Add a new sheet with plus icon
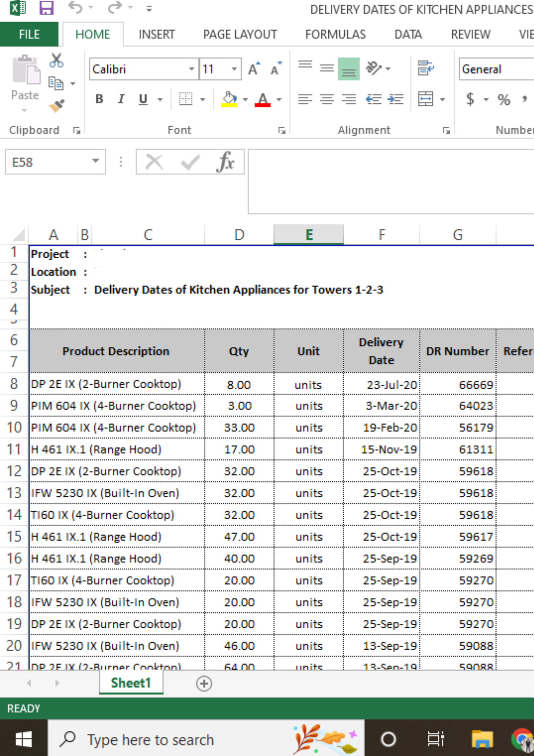 tap(204, 684)
